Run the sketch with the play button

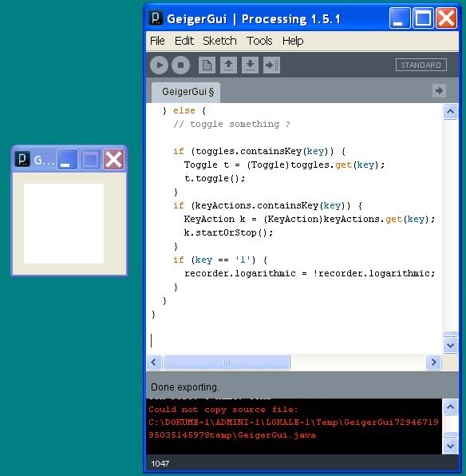pyautogui.click(x=159, y=65)
